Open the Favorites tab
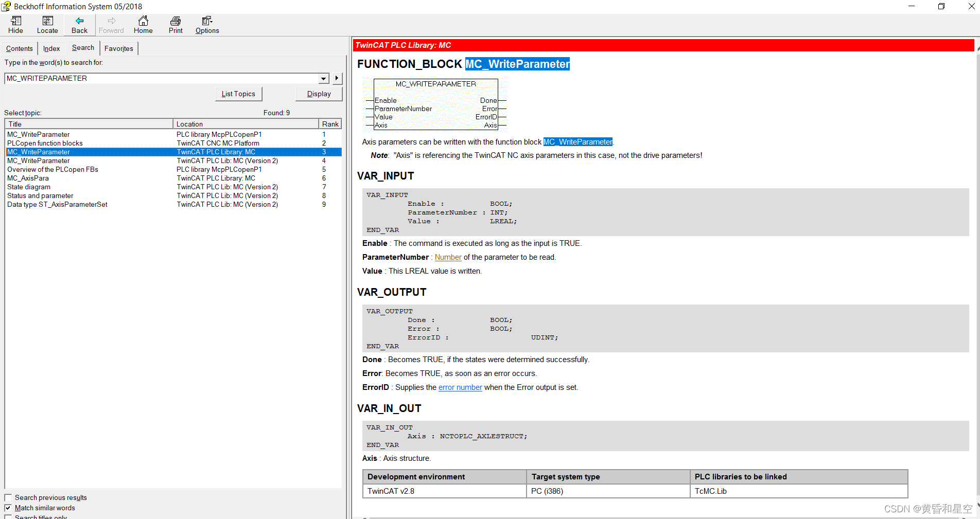The image size is (980, 519). 119,48
